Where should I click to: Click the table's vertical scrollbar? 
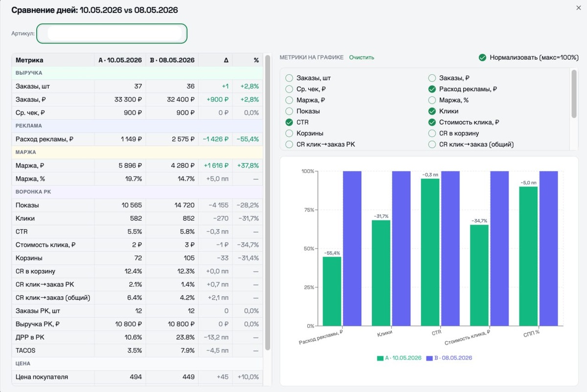pos(268,203)
